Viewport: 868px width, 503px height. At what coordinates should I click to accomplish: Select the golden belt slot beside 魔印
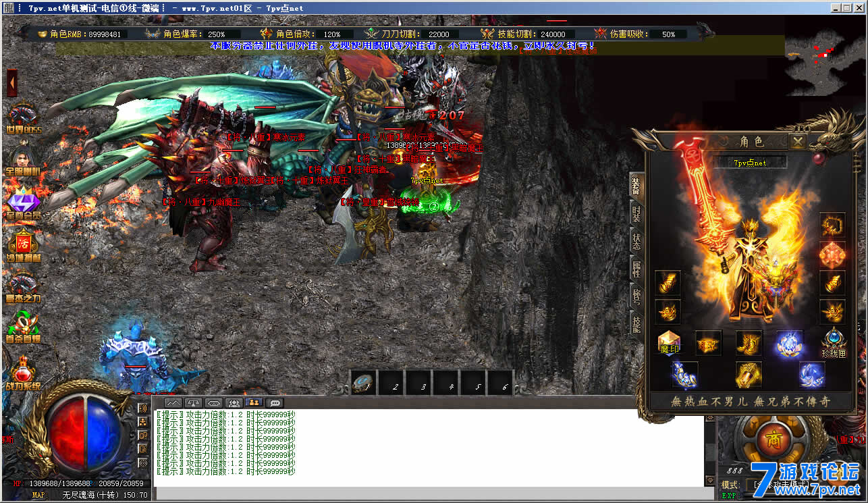point(708,343)
